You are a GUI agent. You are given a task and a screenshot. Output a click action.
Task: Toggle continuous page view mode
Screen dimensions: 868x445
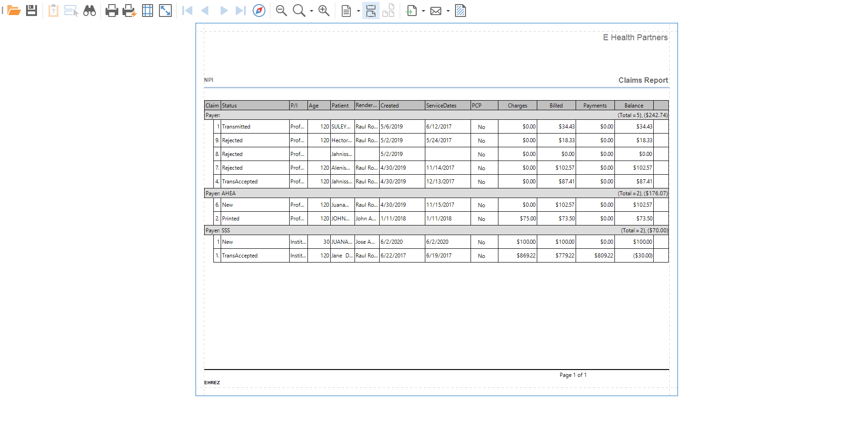[x=370, y=11]
